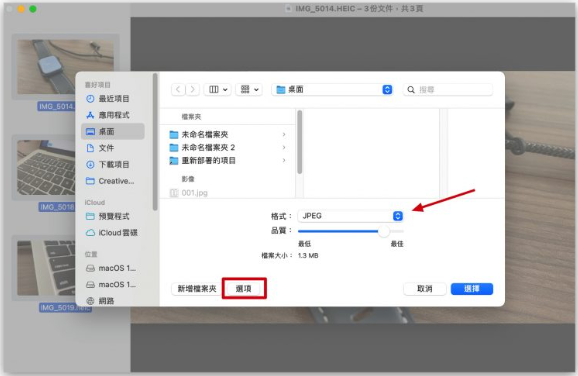Image resolution: width=578 pixels, height=376 pixels.
Task: Expand chevron of 重新部署的項目
Action: [284, 160]
